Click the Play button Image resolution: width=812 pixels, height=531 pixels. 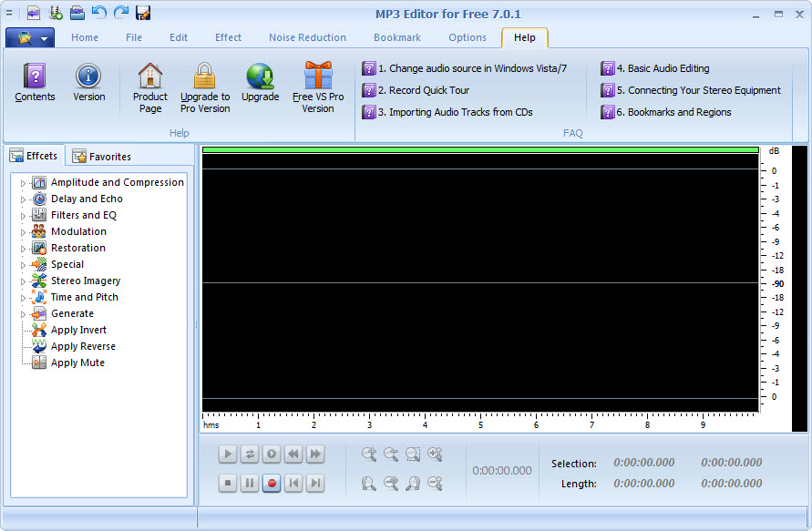pos(228,454)
